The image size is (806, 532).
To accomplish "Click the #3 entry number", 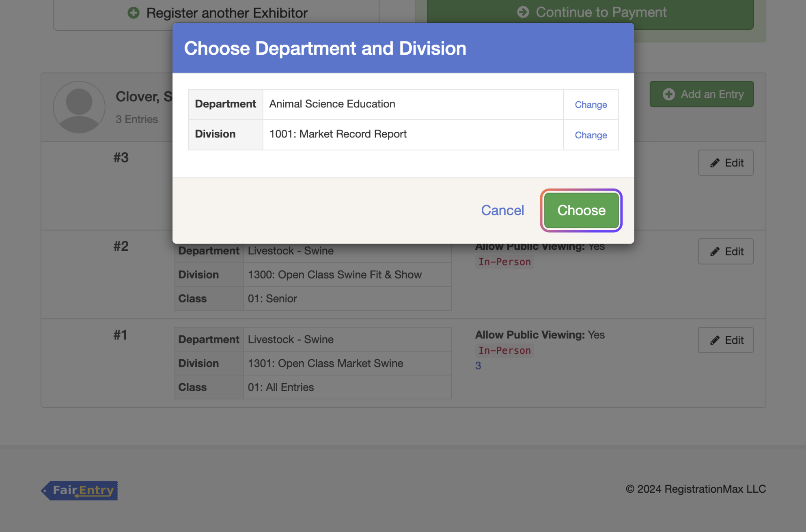I will click(121, 157).
